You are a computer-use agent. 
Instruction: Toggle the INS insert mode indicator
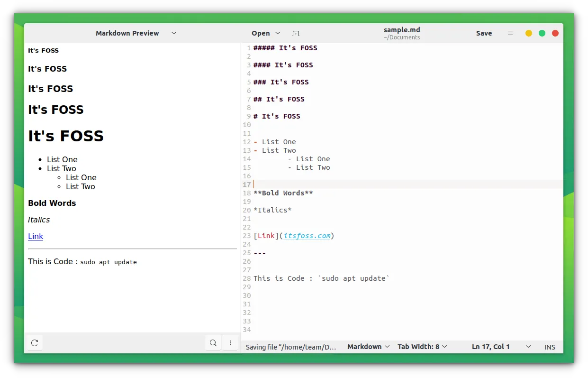(x=550, y=347)
